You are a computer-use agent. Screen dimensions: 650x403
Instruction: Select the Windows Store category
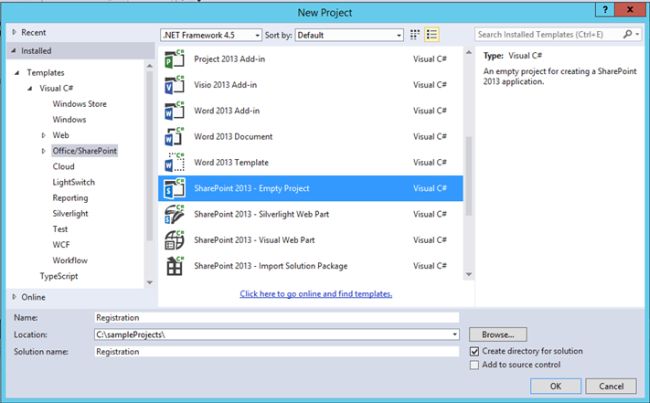coord(80,104)
